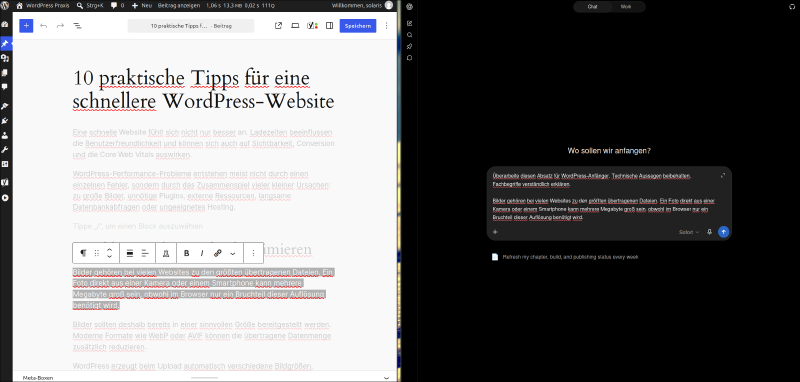Open the pinned items icon in chat sidebar
The height and width of the screenshot is (382, 800).
tap(410, 46)
